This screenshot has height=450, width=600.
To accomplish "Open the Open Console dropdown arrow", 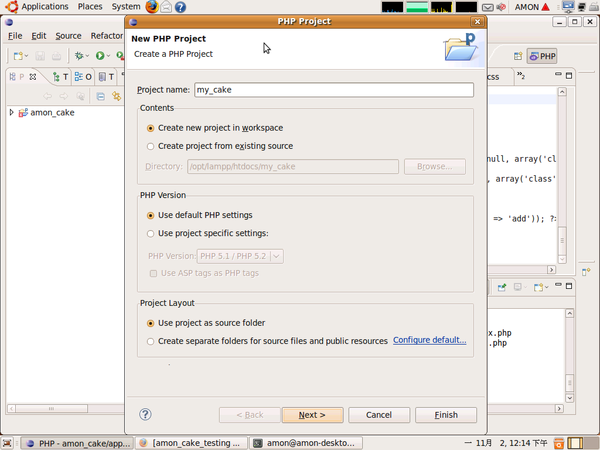I will pyautogui.click(x=546, y=287).
